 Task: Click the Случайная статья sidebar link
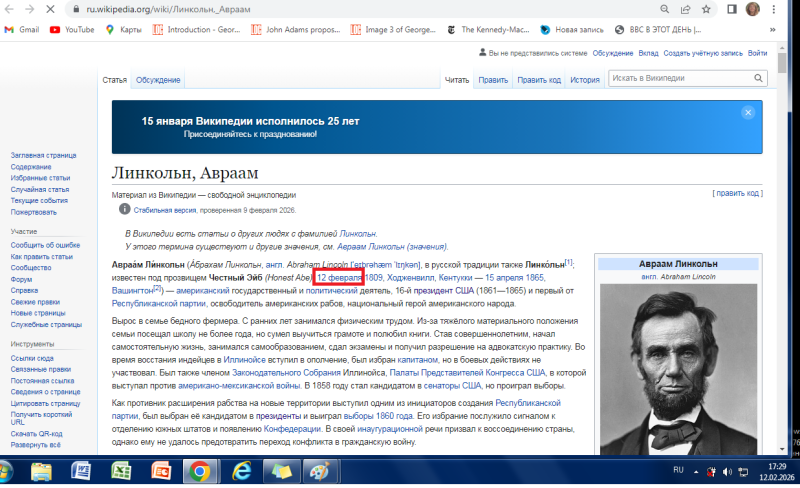tap(40, 189)
